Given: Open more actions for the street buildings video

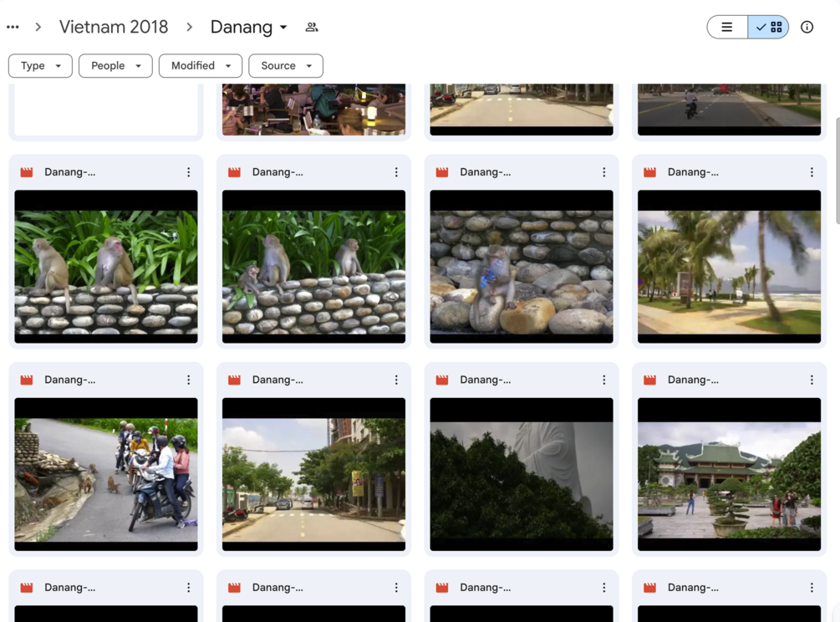Looking at the screenshot, I should click(396, 380).
